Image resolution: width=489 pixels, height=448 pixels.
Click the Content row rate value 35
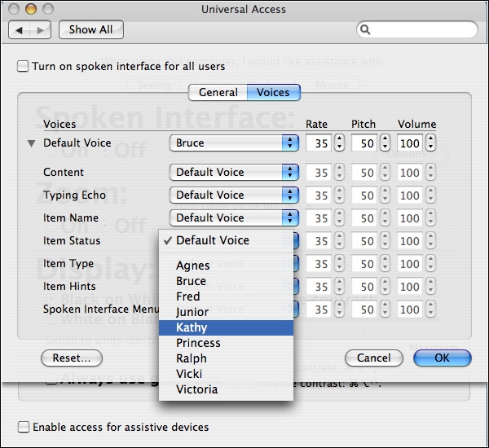[x=319, y=173]
